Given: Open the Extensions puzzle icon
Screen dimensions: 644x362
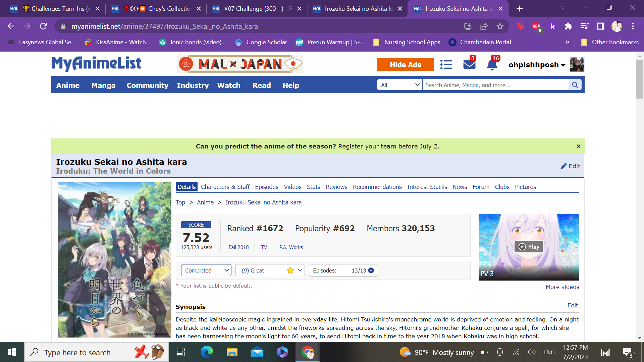Looking at the screenshot, I should 568,26.
